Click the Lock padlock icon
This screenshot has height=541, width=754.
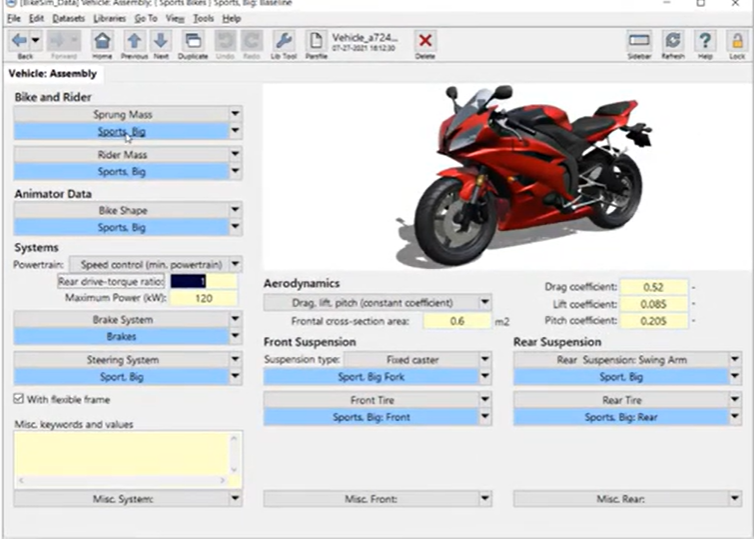737,41
